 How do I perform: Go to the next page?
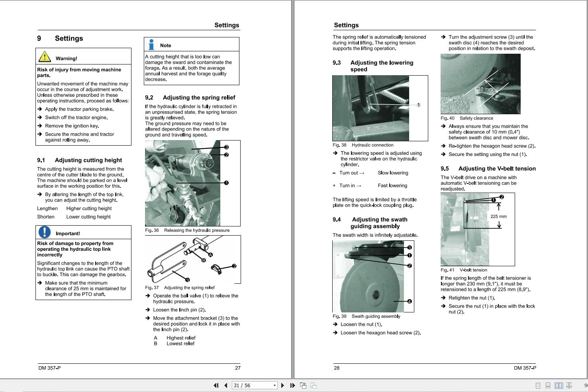point(282,385)
